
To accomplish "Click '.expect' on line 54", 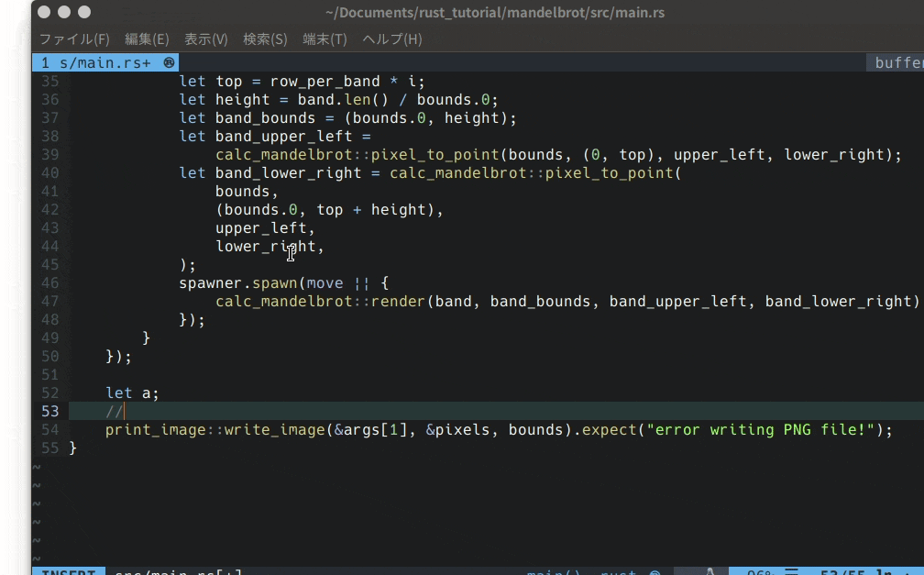I will [605, 429].
